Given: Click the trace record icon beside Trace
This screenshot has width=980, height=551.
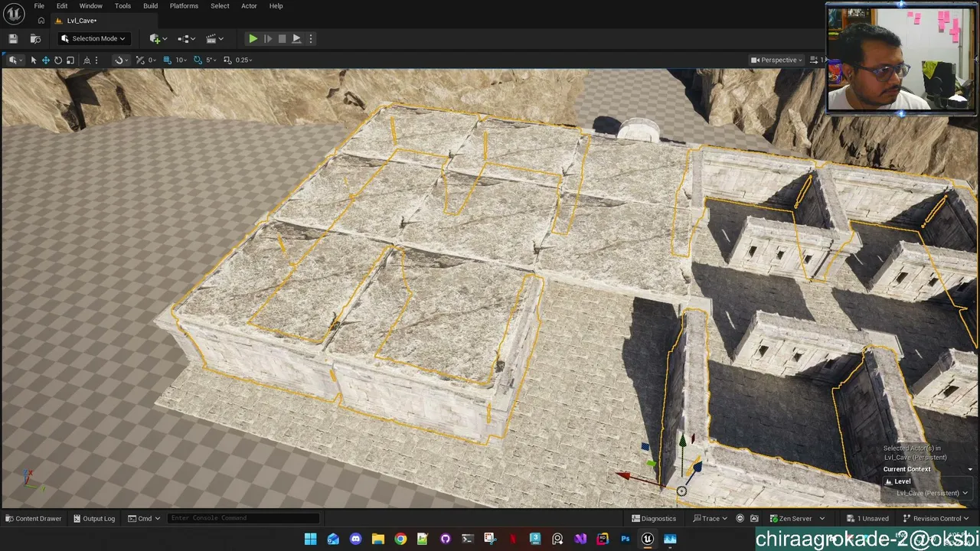Looking at the screenshot, I should click(740, 519).
